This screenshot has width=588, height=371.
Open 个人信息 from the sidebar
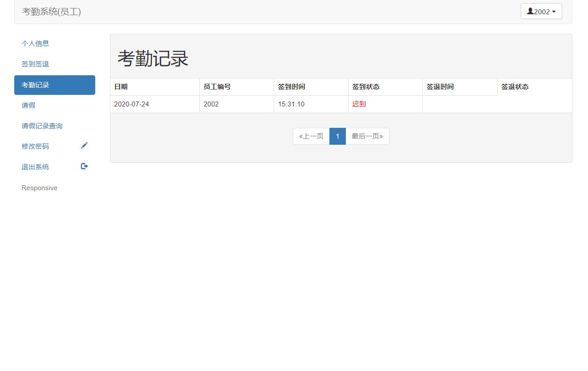tap(35, 43)
